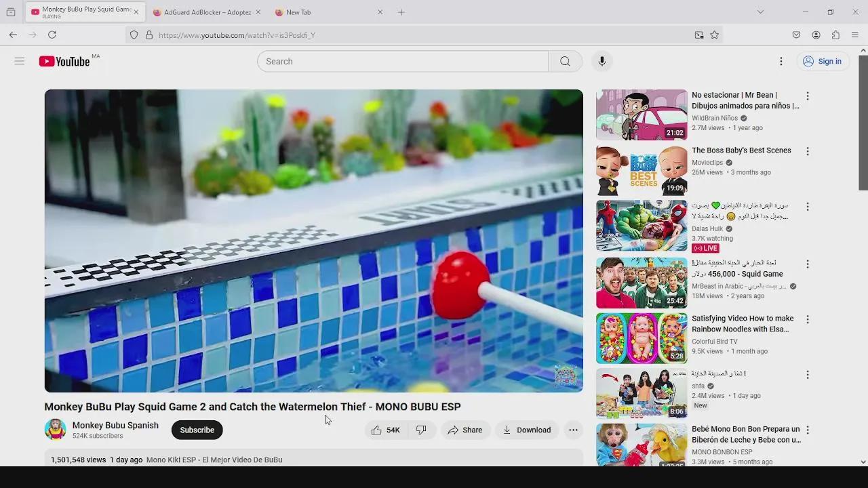Click the page vertical scrollbar thumb
This screenshot has height=488, width=868.
tap(863, 122)
